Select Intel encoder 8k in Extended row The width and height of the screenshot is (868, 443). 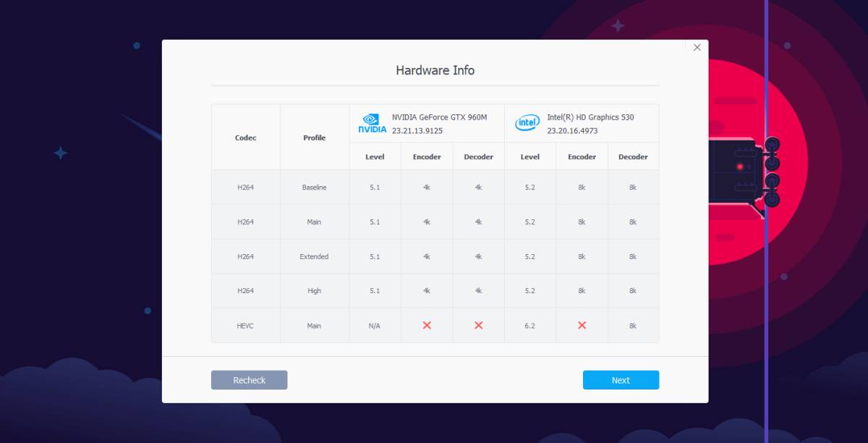pos(582,256)
